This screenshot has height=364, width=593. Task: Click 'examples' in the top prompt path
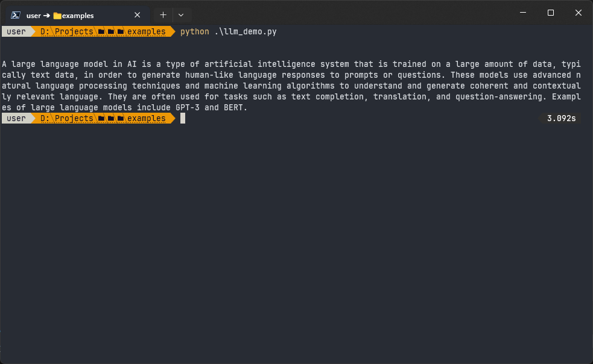click(x=147, y=32)
